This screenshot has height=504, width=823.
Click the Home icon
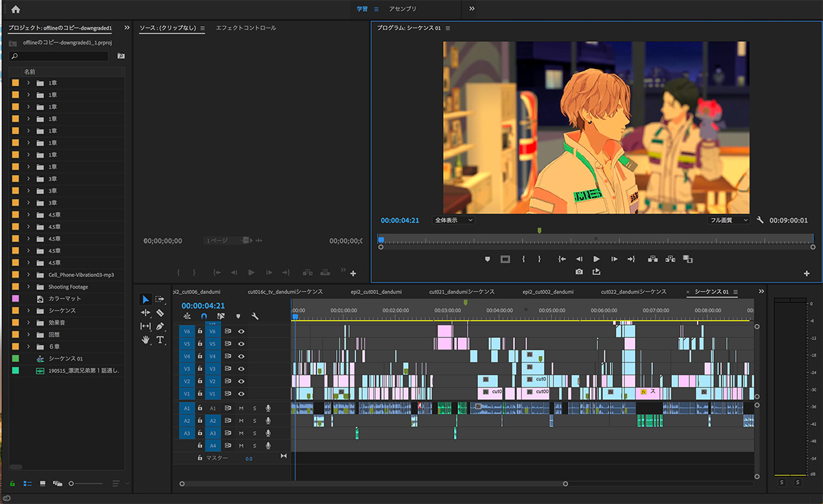pos(16,9)
